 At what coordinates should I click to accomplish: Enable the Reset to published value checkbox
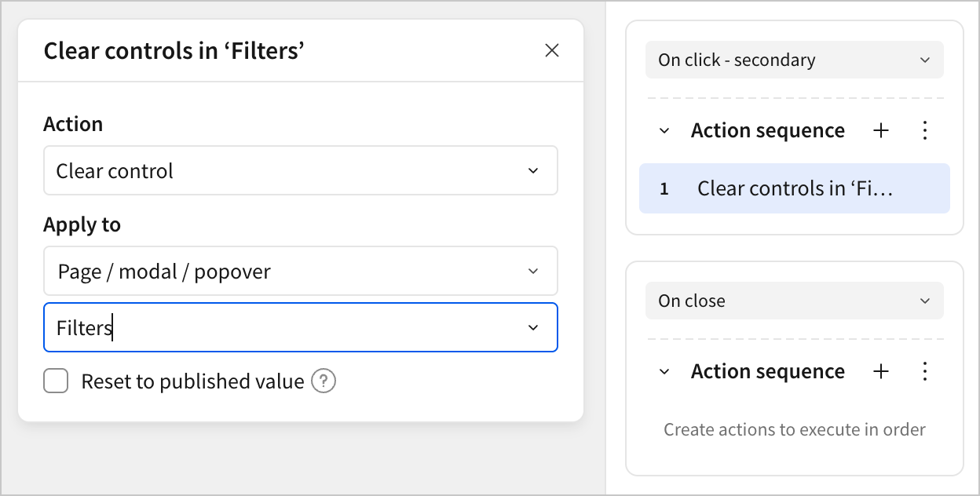(56, 381)
